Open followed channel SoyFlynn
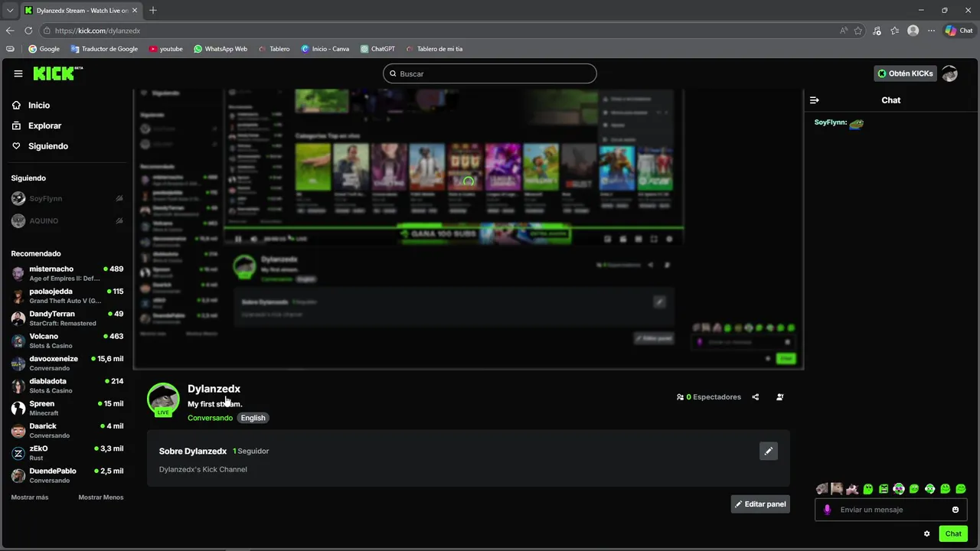 coord(67,198)
